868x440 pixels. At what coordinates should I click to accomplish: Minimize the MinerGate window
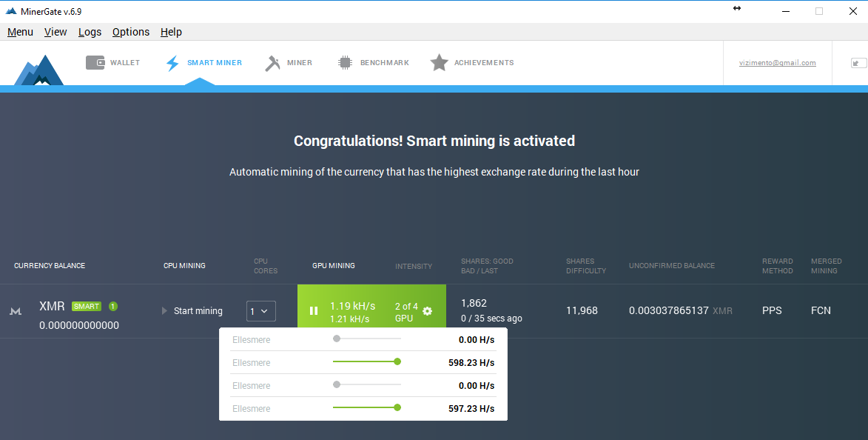[786, 11]
